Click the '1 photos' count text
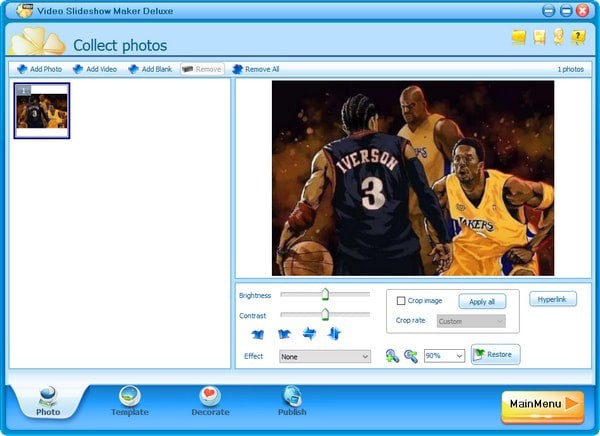600x436 pixels. (x=571, y=69)
